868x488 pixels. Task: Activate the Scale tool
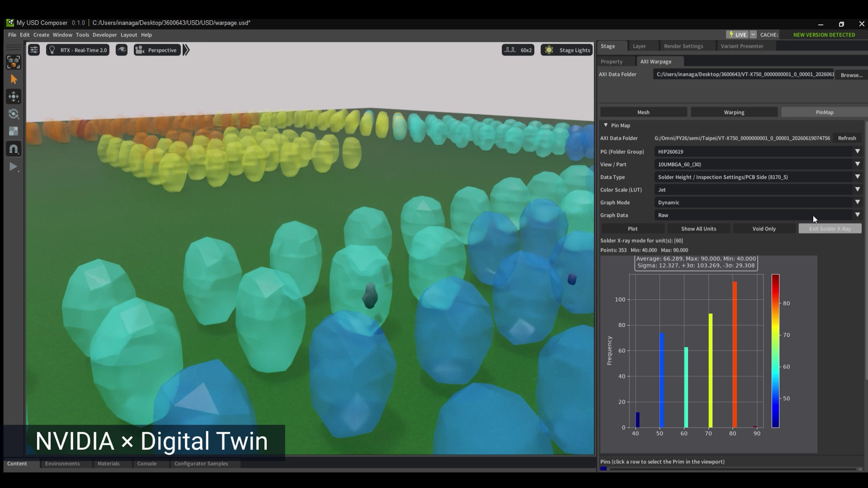tap(14, 132)
